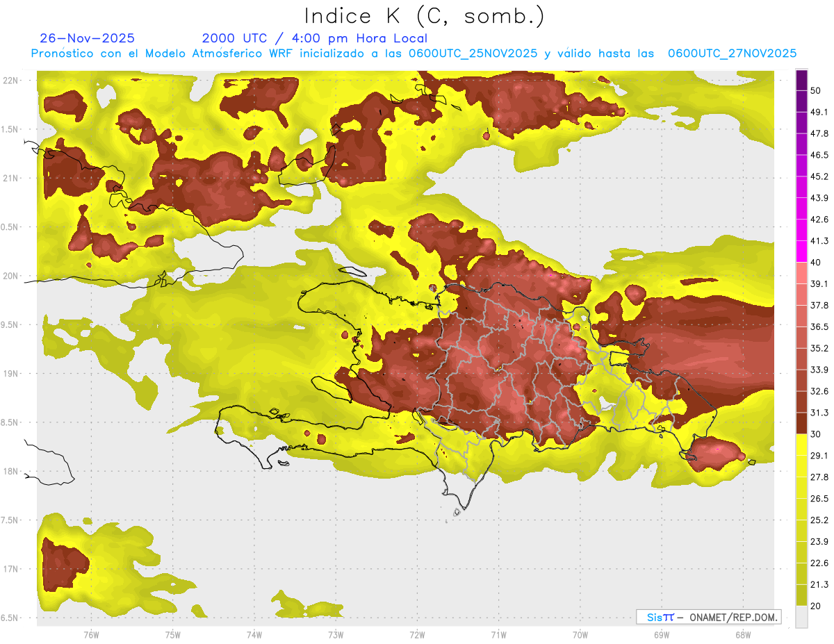
Task: Click the '0600UTC_27NOV2025' valid-until time text
Action: pos(732,53)
